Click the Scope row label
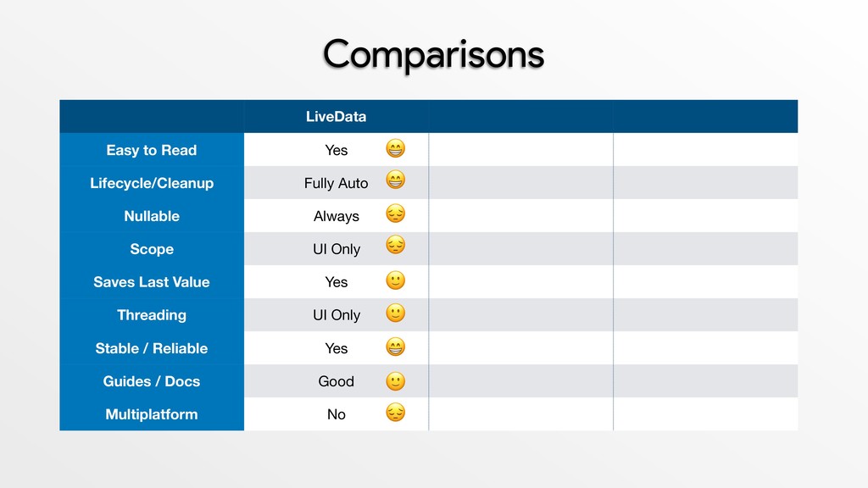Screen dimensions: 868x488 pos(152,249)
